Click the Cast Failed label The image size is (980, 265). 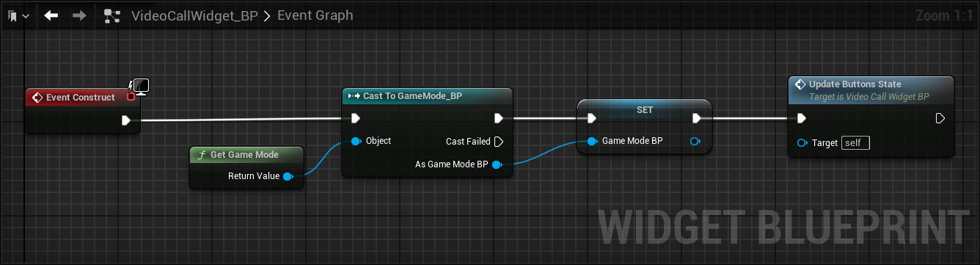tap(468, 141)
